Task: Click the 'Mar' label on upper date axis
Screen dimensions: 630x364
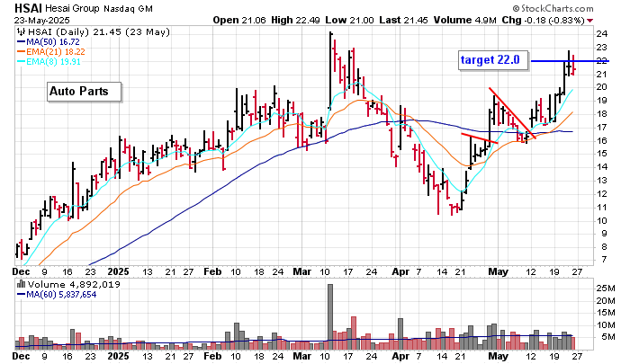Action: 302,271
